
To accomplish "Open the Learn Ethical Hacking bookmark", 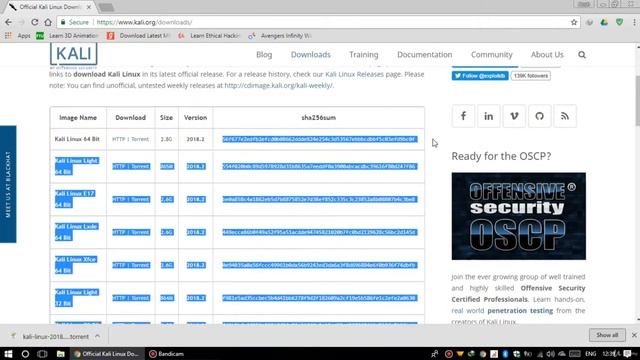I will [209, 36].
